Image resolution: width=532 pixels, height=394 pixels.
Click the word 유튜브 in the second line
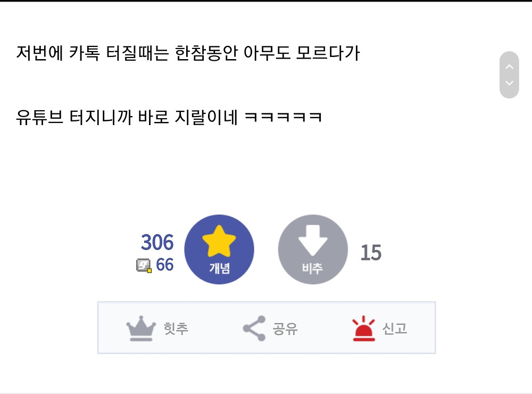point(40,117)
